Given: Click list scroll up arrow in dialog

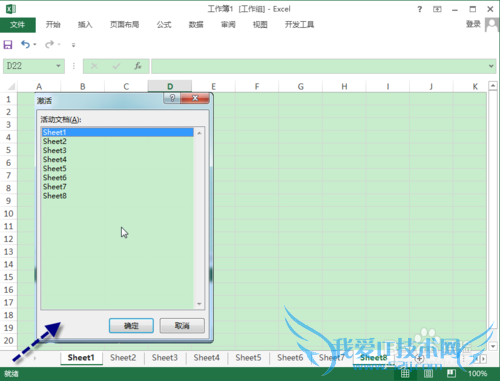Looking at the screenshot, I should pos(199,133).
